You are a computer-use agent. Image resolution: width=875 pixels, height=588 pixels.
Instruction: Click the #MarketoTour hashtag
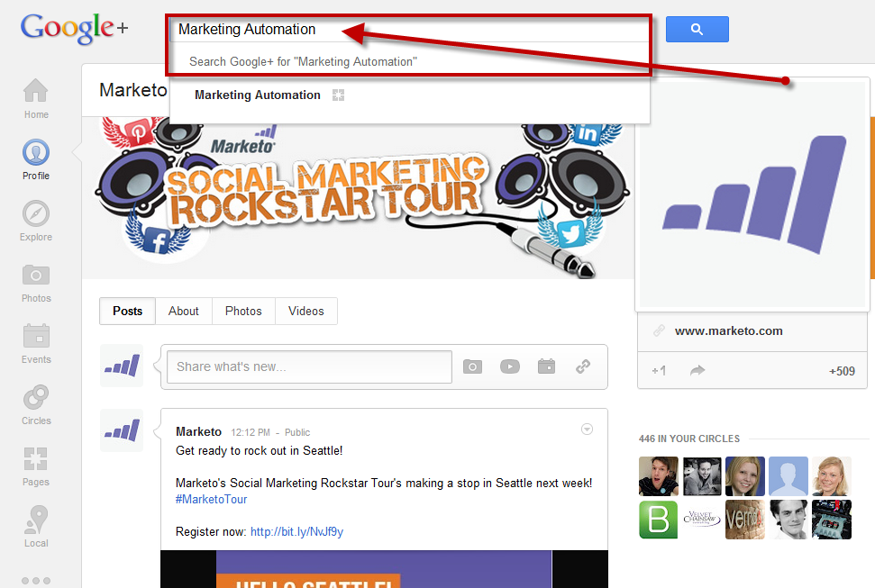click(x=211, y=499)
